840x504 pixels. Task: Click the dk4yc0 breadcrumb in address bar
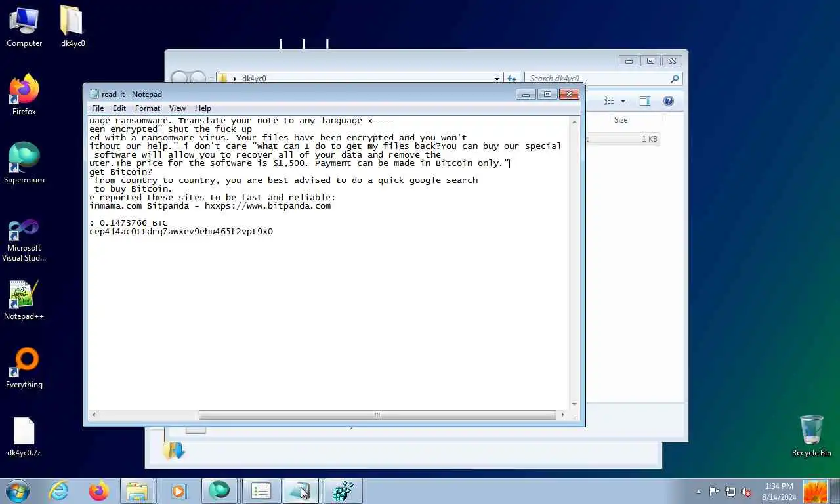pyautogui.click(x=254, y=79)
